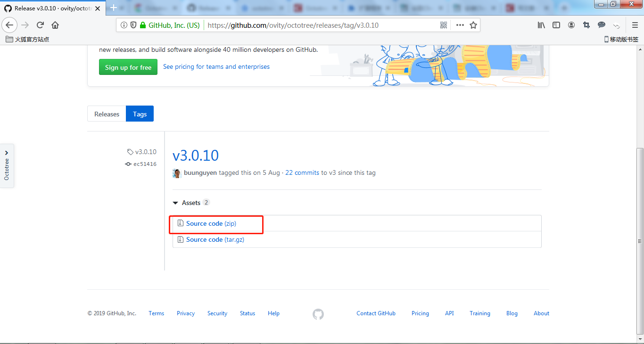Click the undo arrow toolbar icon
The image size is (644, 344).
(x=617, y=25)
